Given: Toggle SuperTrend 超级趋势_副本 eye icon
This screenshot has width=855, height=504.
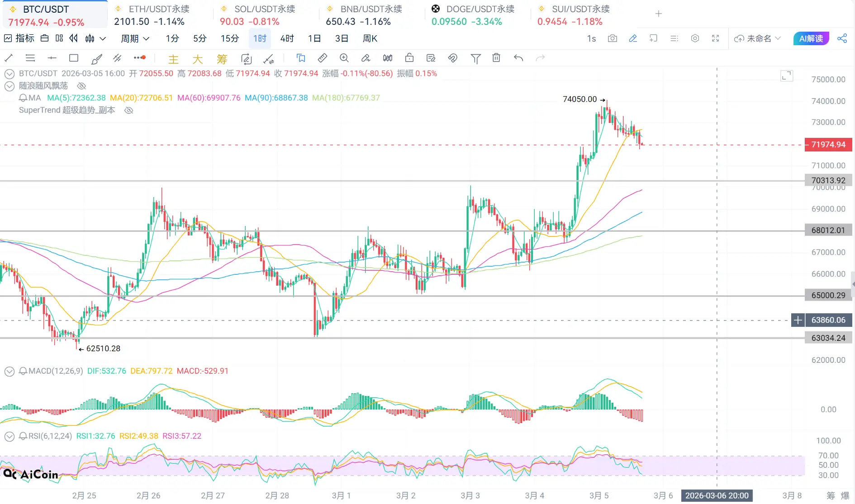Looking at the screenshot, I should coord(129,110).
